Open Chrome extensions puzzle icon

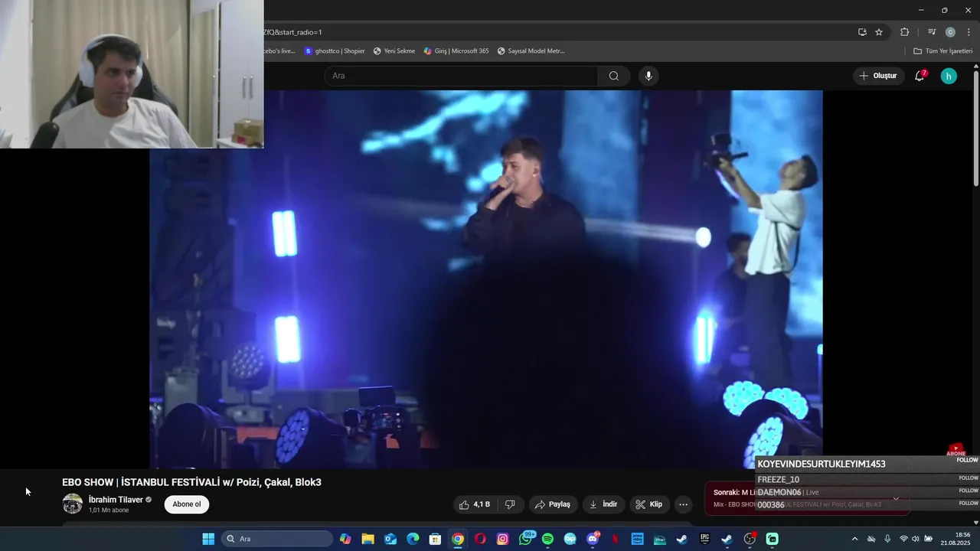coord(904,32)
